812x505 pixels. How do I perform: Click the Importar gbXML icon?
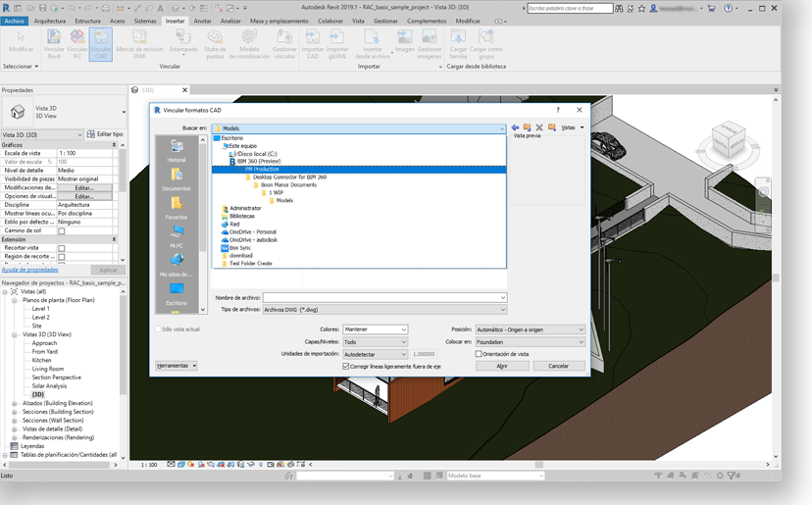click(x=337, y=43)
